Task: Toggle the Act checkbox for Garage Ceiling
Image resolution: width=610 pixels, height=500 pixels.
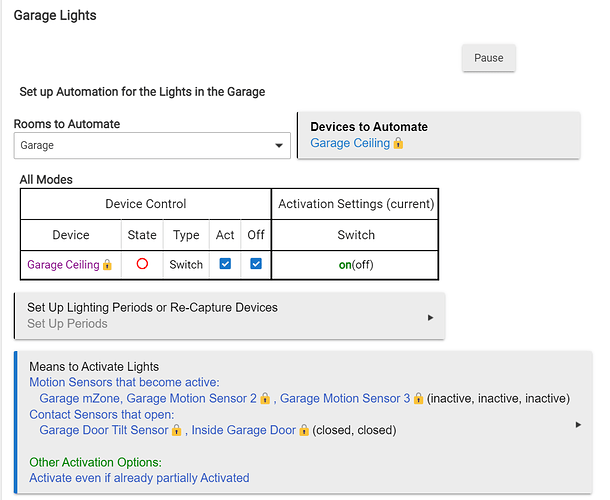Action: [225, 264]
